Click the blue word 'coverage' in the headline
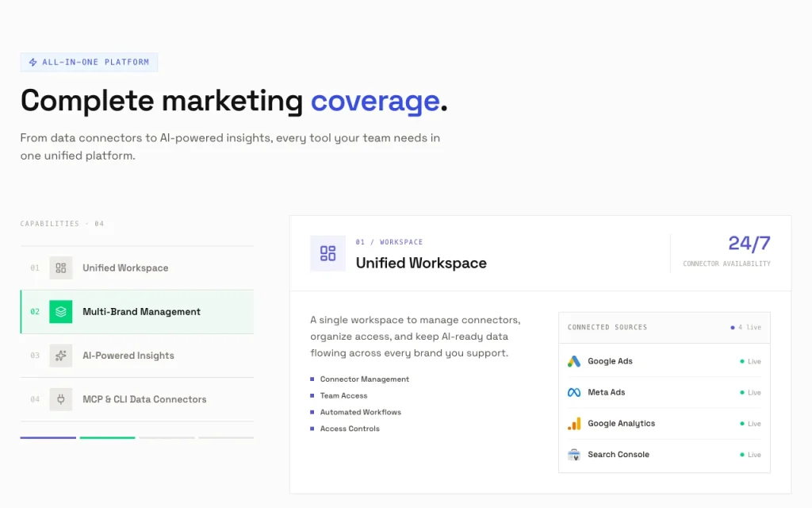This screenshot has width=812, height=508. pos(375,101)
